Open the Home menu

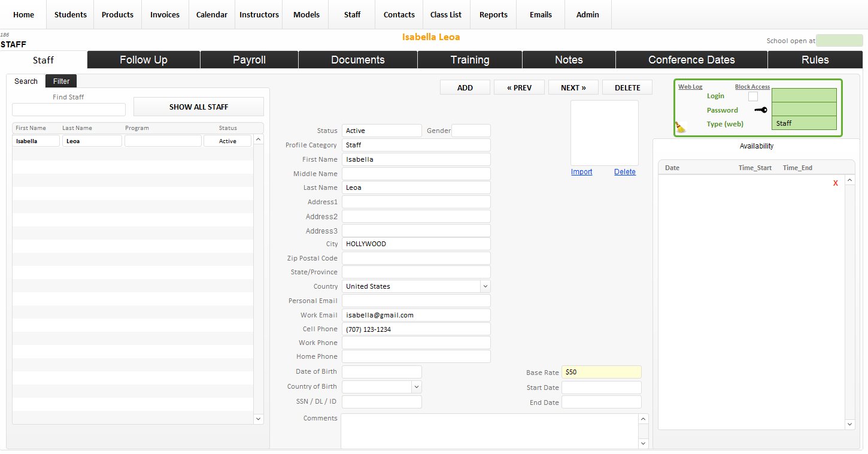pos(23,14)
